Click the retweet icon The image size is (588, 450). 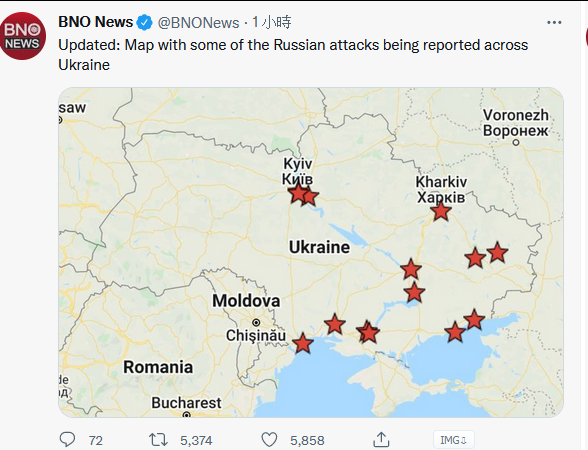(x=158, y=440)
